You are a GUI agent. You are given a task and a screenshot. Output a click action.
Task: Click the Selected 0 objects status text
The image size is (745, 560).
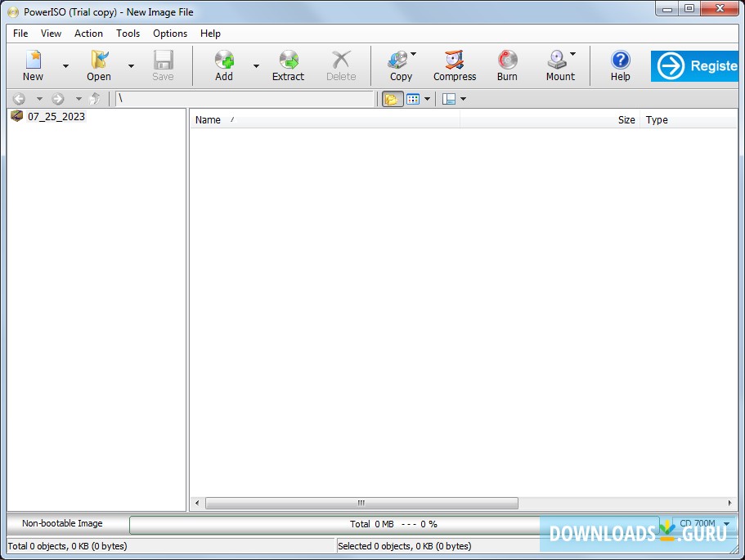click(x=405, y=546)
